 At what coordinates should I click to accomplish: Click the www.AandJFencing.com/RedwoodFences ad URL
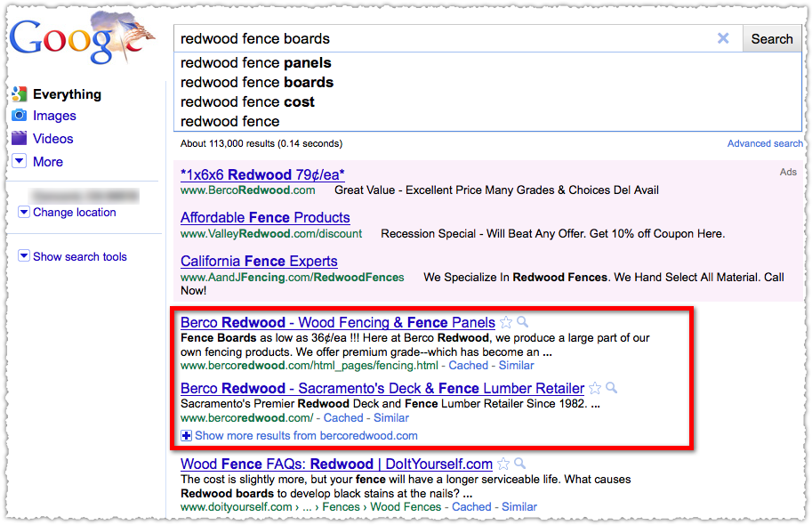pos(292,278)
